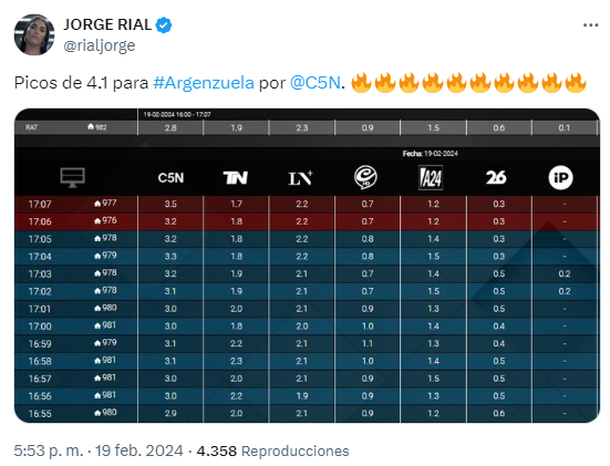This screenshot has height=466, width=610.
Task: Click the tweet timestamp 5:53 p. m.
Action: coord(49,451)
